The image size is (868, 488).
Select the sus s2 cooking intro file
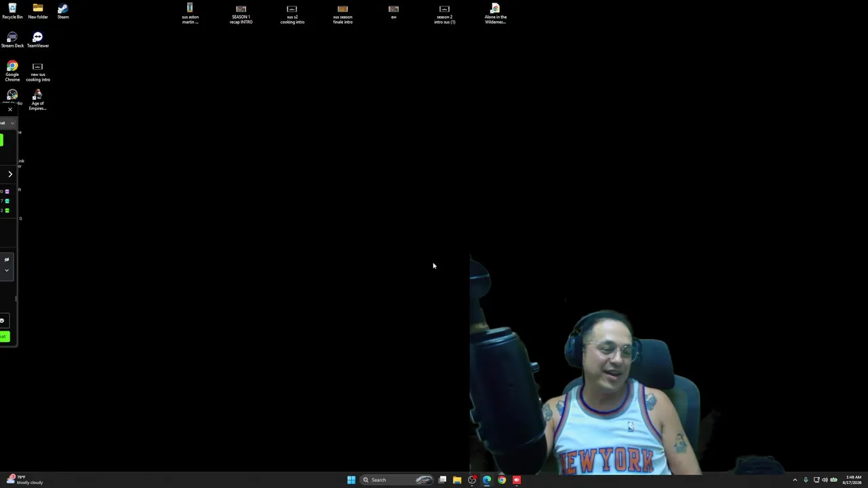[x=292, y=14]
